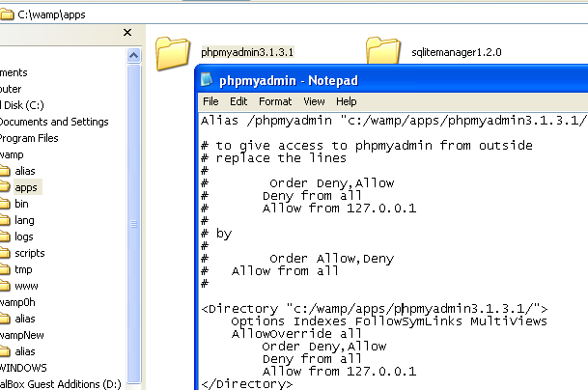Select the www folder in tree
This screenshot has height=390, width=588.
click(26, 286)
